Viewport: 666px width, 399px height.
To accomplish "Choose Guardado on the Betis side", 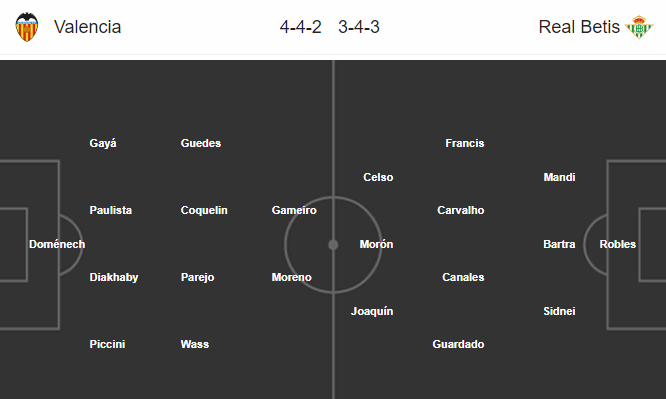I will pyautogui.click(x=458, y=344).
